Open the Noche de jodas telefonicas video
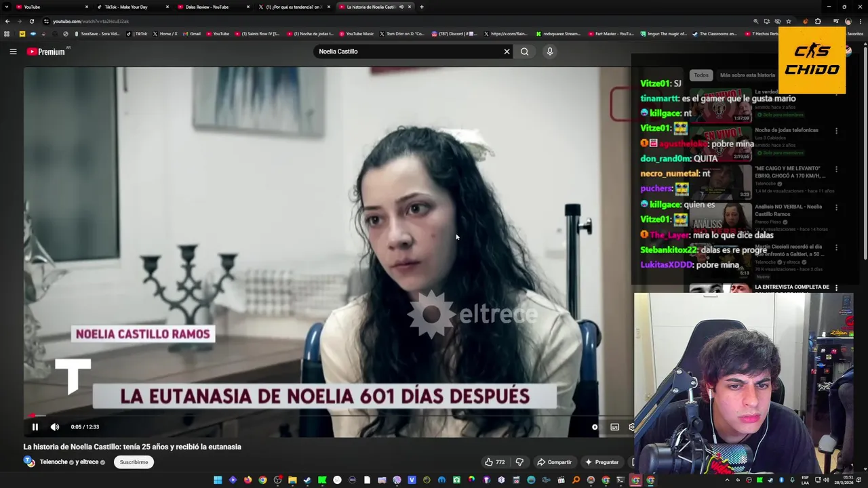Image resolution: width=868 pixels, height=488 pixels. (787, 130)
